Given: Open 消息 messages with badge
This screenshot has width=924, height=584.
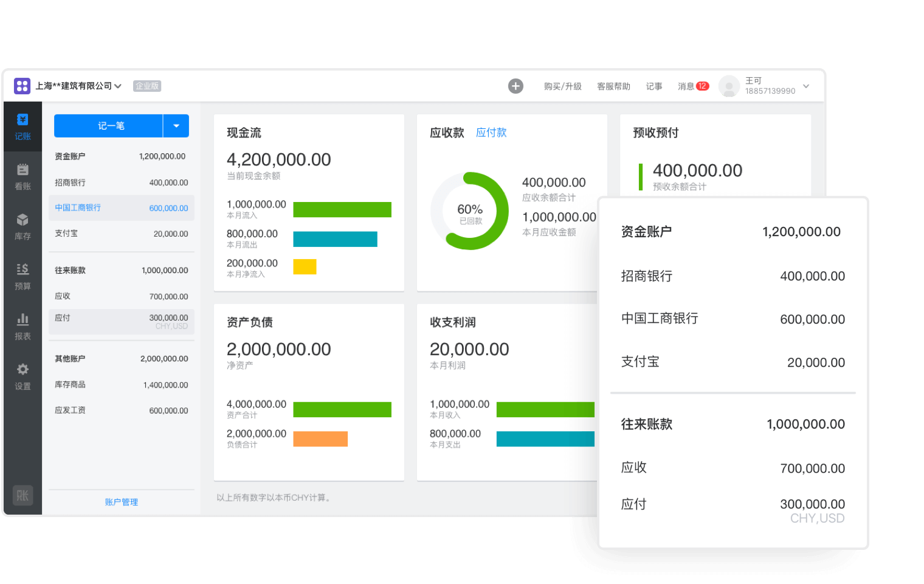Looking at the screenshot, I should pyautogui.click(x=693, y=86).
